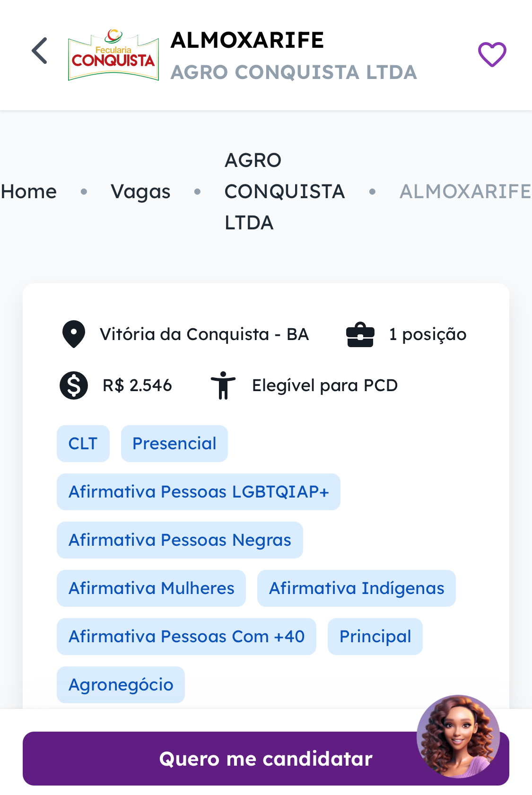Select the Presencial tag

[x=174, y=444]
